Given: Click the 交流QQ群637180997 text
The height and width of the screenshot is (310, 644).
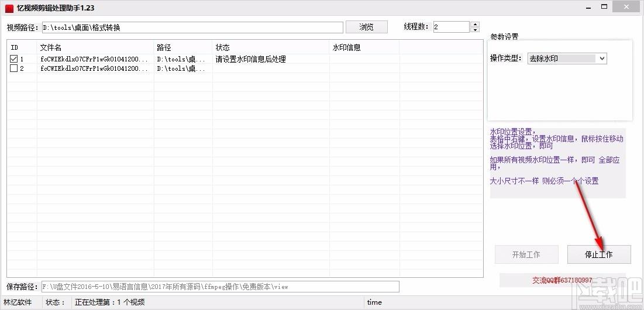Looking at the screenshot, I should click(562, 280).
